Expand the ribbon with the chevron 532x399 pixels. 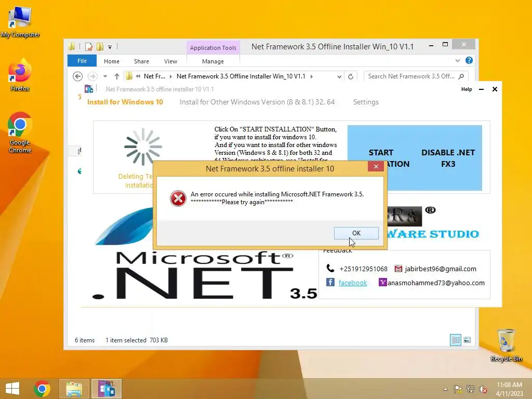tap(458, 60)
